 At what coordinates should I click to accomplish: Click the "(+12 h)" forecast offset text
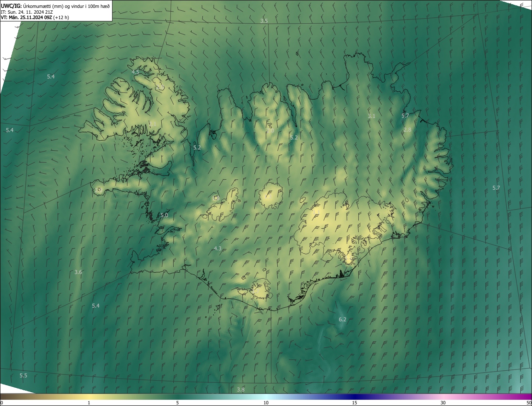(61, 17)
